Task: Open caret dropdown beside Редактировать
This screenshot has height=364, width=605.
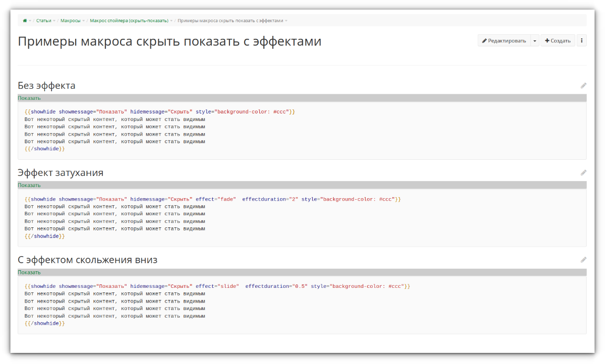Action: tap(534, 41)
